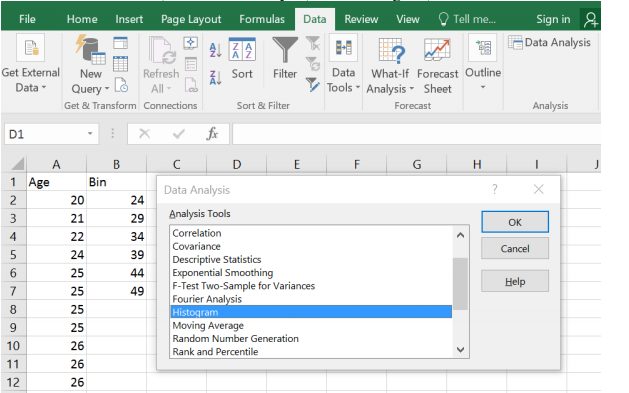Select Correlation in Analysis Tools
629x393 pixels.
[311, 233]
